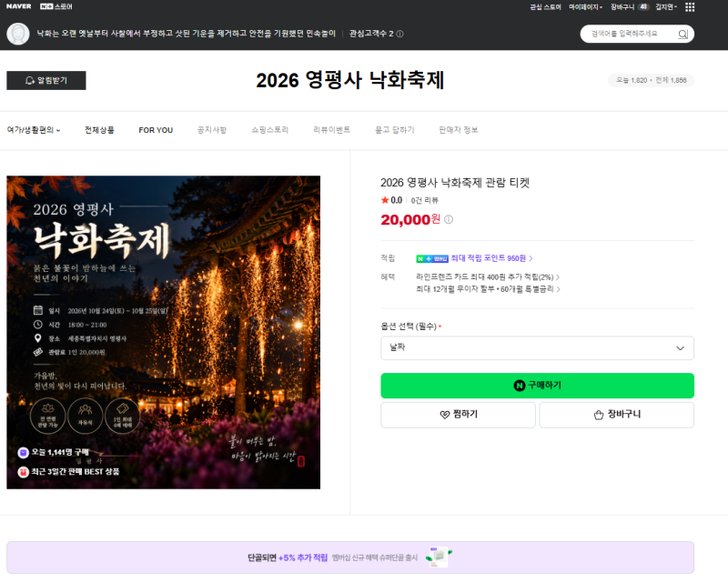
Task: Click the info icon beside 관심고객수
Action: click(399, 34)
